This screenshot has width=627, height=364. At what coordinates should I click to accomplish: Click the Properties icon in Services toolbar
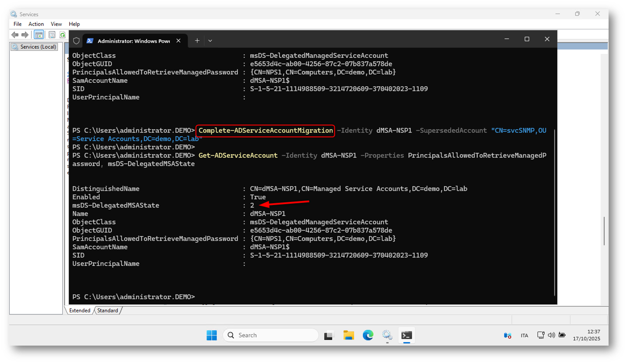[x=52, y=35]
